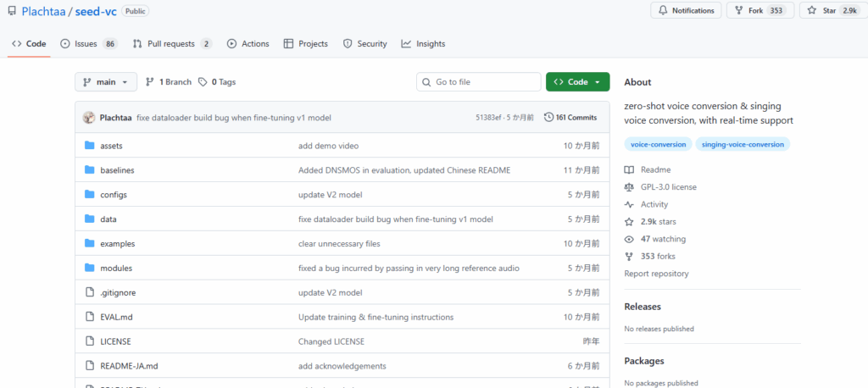Screen dimensions: 868x388
Task: Open the latest commit message link
Action: 234,118
